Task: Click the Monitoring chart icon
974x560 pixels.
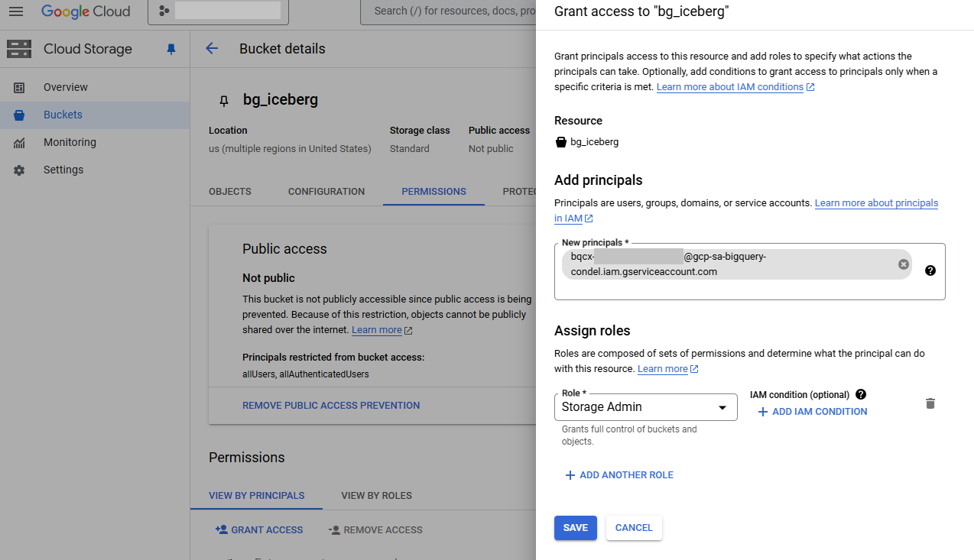Action: pyautogui.click(x=19, y=143)
